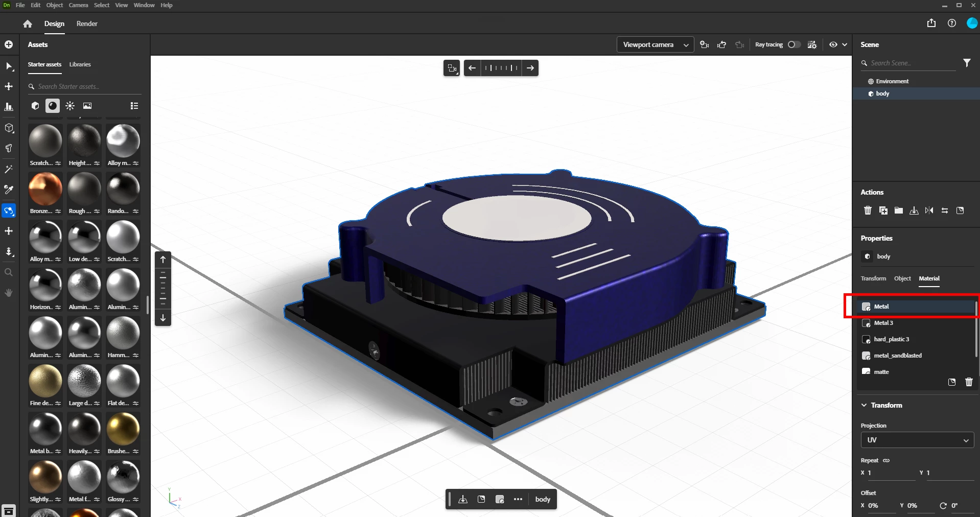This screenshot has width=980, height=517.
Task: Click the Share icon in top bar
Action: 931,23
